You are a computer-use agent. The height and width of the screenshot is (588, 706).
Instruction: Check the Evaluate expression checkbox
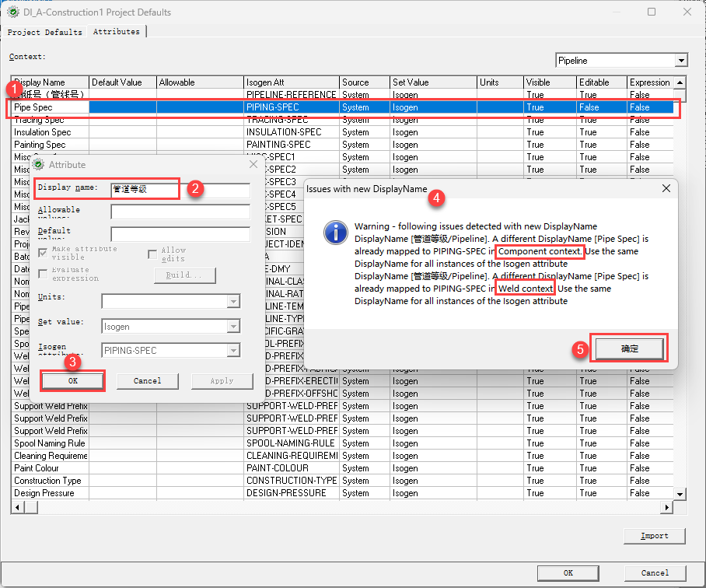(43, 273)
